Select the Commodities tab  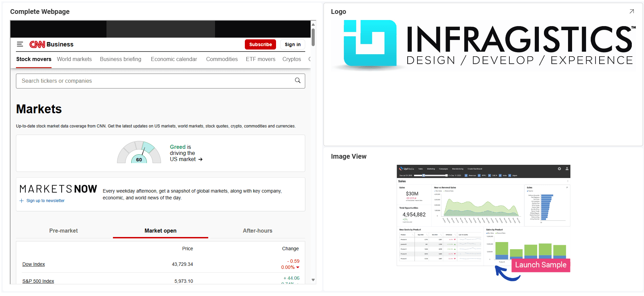[x=222, y=59]
